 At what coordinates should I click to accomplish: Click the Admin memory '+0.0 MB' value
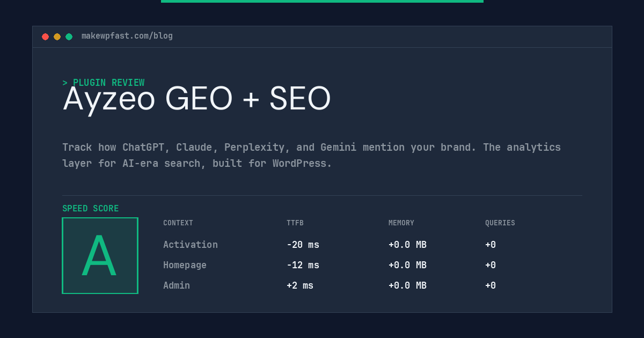point(407,285)
